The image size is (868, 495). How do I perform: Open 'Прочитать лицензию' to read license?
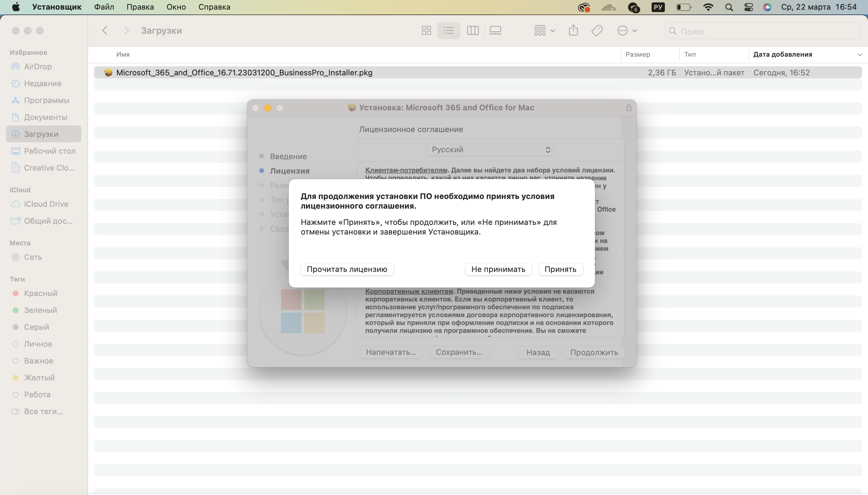pos(347,269)
